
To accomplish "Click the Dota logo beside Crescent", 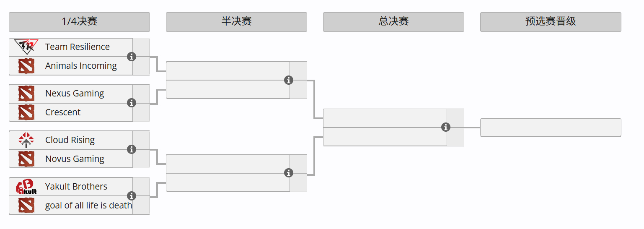I will [26, 112].
